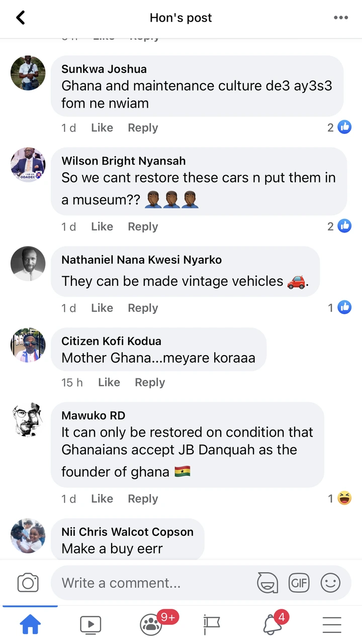Reply to Mawuko RD's comment
The width and height of the screenshot is (362, 644).
click(143, 499)
